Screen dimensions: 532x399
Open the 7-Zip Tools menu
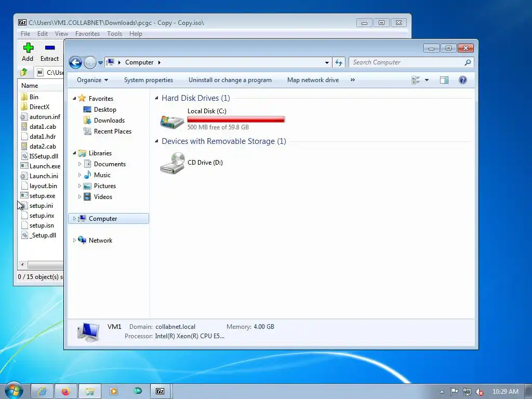point(114,34)
